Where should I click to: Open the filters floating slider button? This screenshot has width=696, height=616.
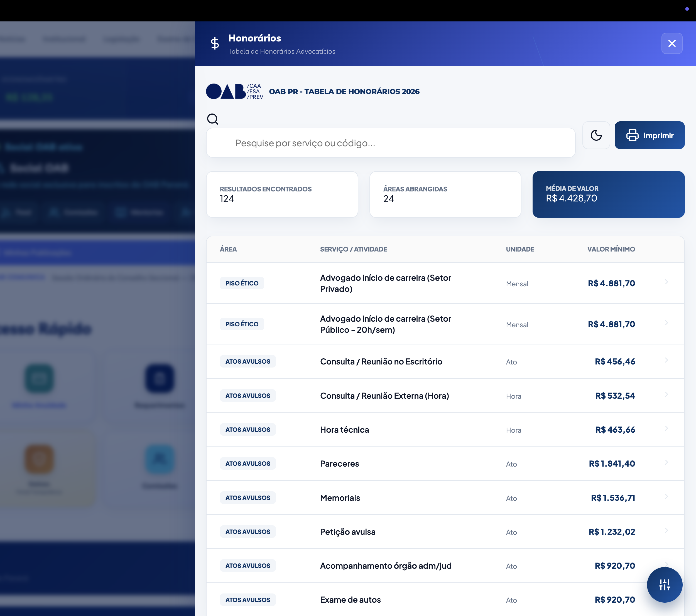(x=664, y=585)
